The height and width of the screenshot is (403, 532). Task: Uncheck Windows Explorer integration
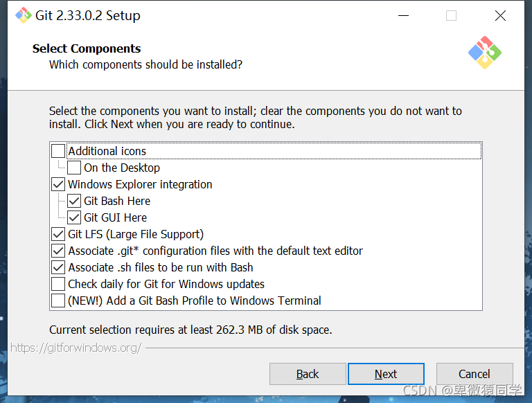tap(58, 184)
